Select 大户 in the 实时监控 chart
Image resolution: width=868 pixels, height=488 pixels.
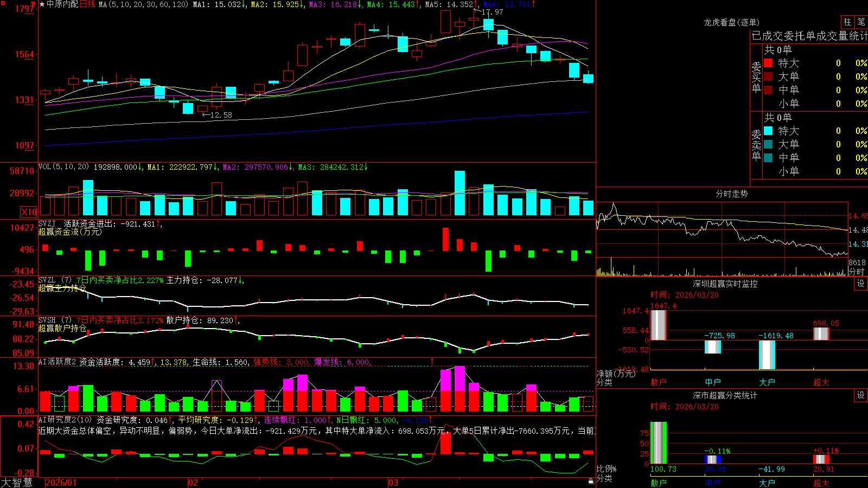click(767, 382)
